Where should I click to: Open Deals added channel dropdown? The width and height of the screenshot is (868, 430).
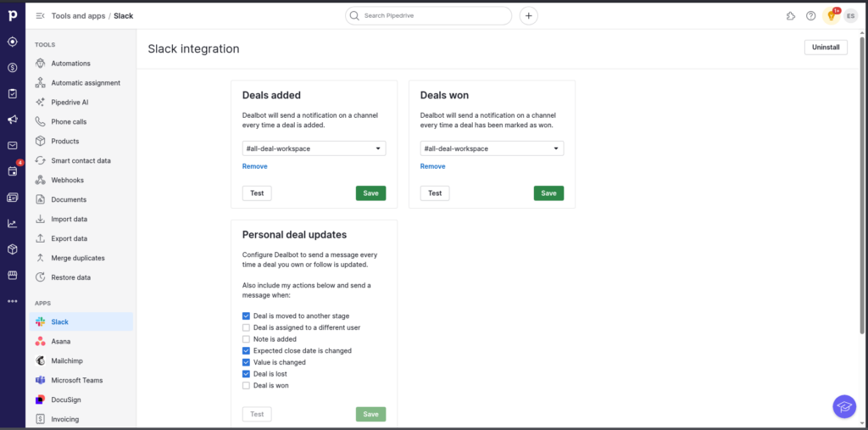[314, 148]
